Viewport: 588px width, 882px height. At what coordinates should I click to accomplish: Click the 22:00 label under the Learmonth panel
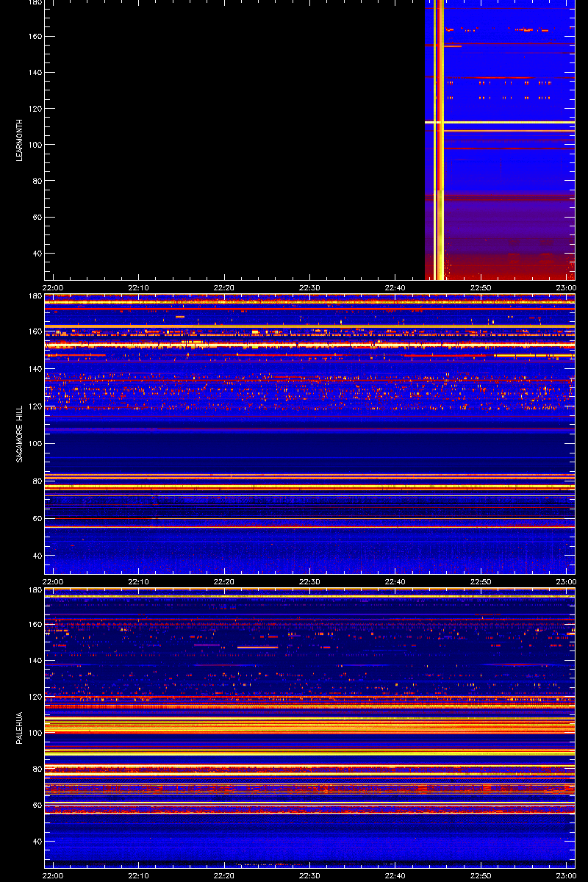coord(53,287)
